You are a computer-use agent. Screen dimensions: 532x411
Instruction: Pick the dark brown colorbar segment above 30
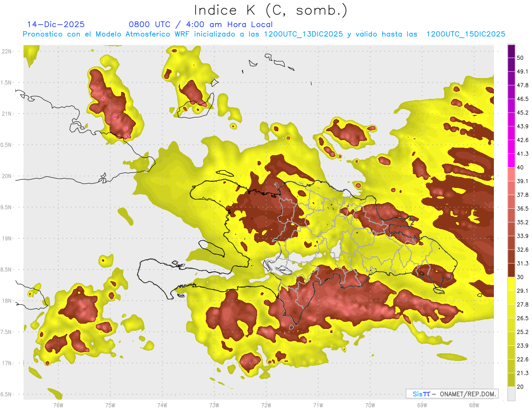511,270
